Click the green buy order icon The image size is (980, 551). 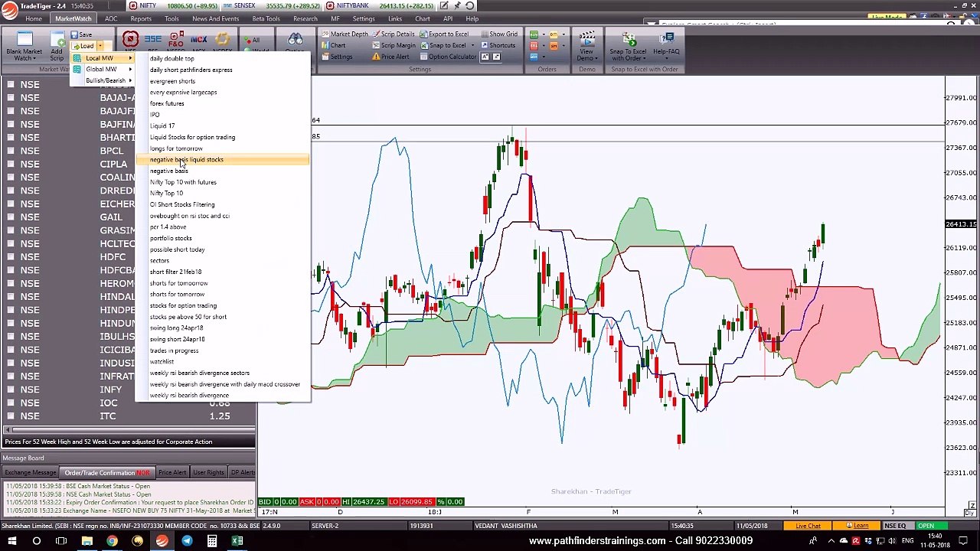tap(534, 34)
